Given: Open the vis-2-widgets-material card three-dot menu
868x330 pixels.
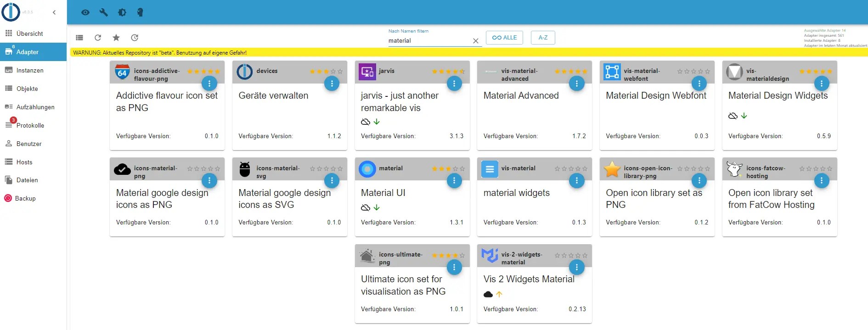Looking at the screenshot, I should [x=577, y=267].
